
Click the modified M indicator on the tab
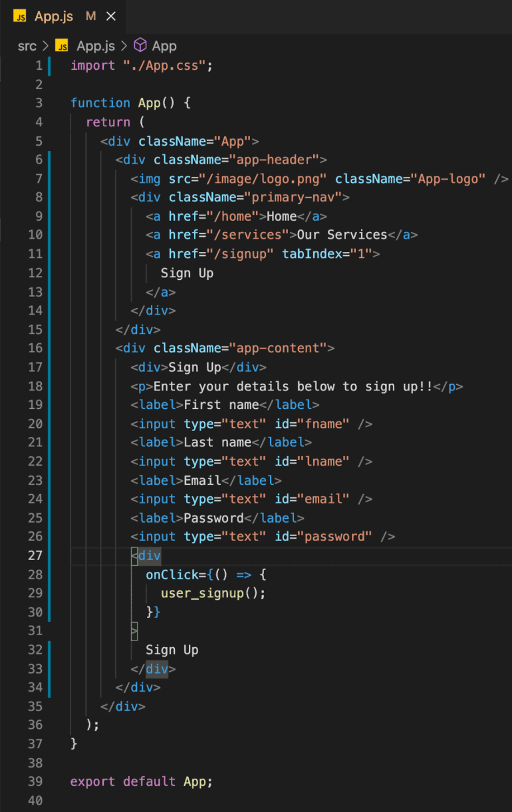pyautogui.click(x=90, y=16)
